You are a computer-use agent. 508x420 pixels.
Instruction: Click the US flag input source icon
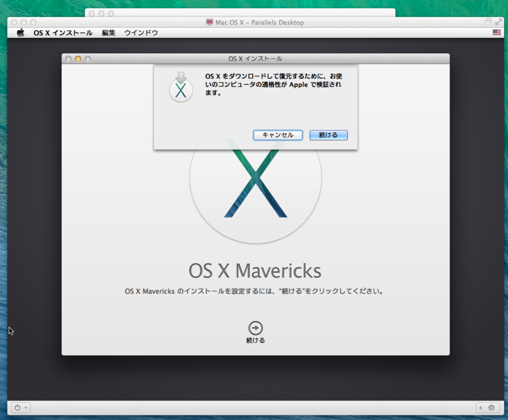(497, 32)
